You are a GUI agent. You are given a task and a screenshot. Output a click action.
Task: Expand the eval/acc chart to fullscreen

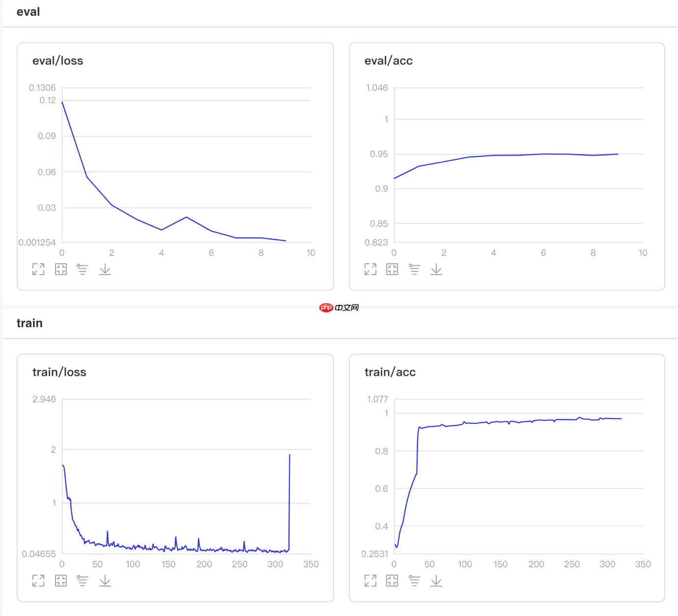click(370, 269)
